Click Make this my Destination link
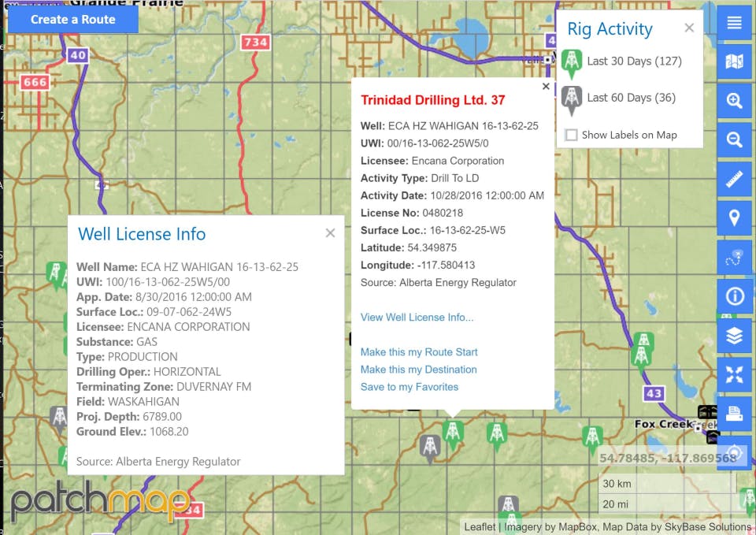This screenshot has height=535, width=756. 418,369
